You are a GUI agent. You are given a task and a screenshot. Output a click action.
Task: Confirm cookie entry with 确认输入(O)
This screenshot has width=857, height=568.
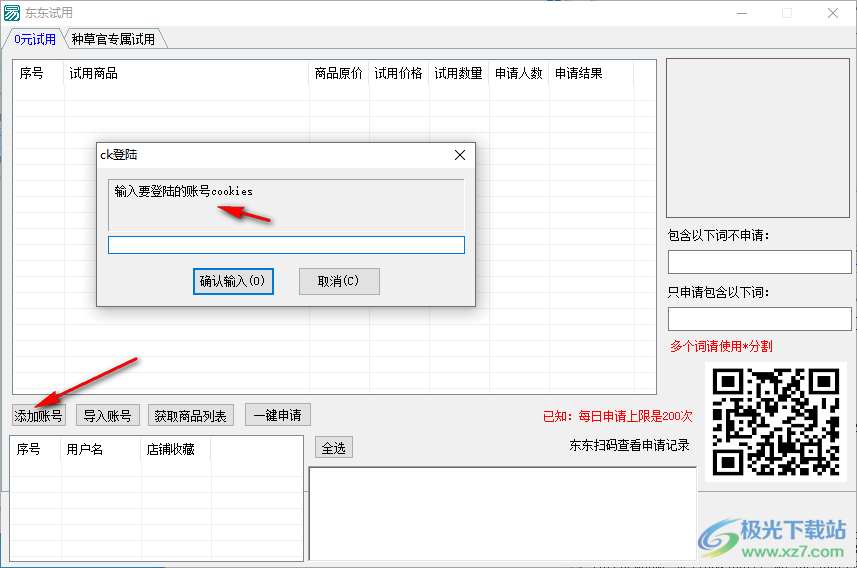233,281
